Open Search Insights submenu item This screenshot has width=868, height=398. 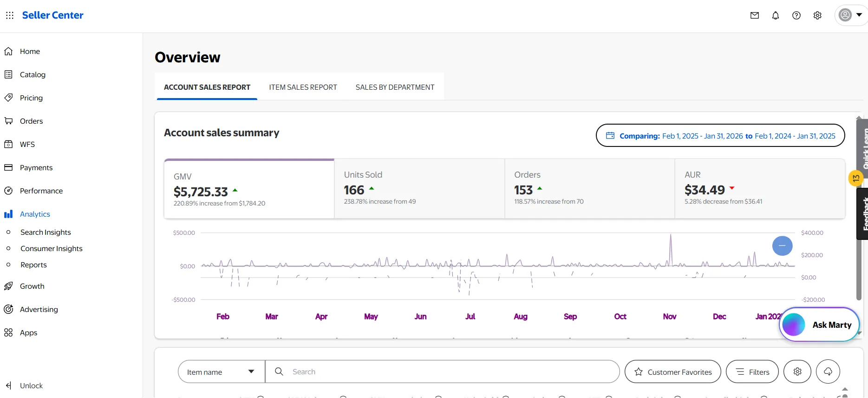[46, 232]
